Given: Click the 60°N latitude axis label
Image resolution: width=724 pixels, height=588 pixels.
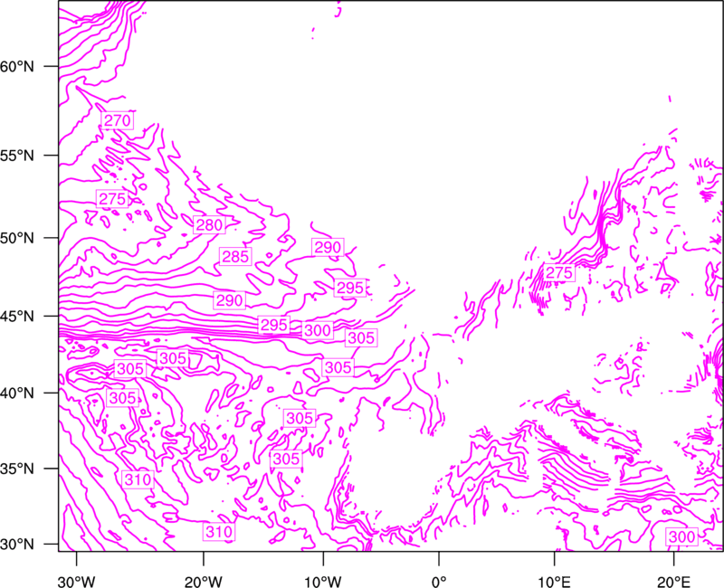Looking at the screenshot, I should tap(17, 67).
